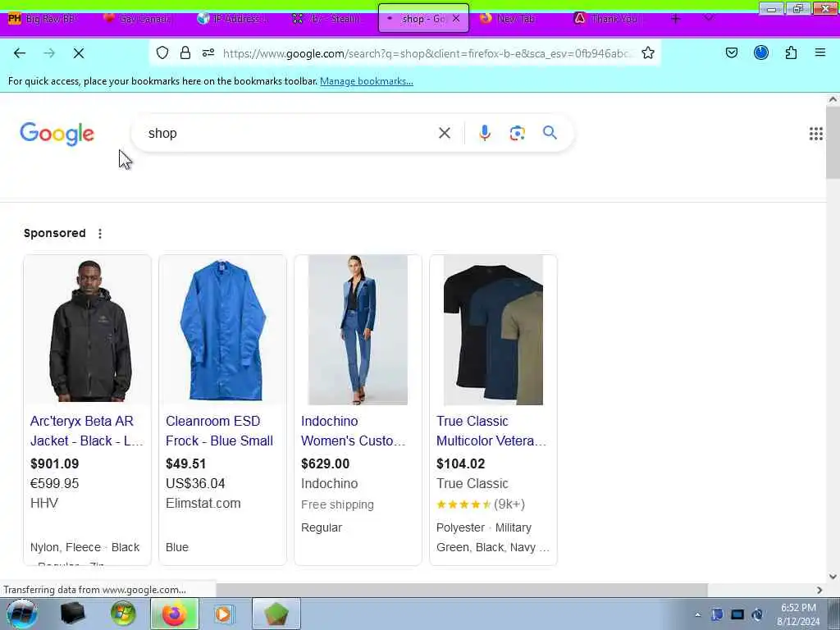The width and height of the screenshot is (840, 630).
Task: Open Cleanroom ESD Frock listing
Action: click(219, 431)
